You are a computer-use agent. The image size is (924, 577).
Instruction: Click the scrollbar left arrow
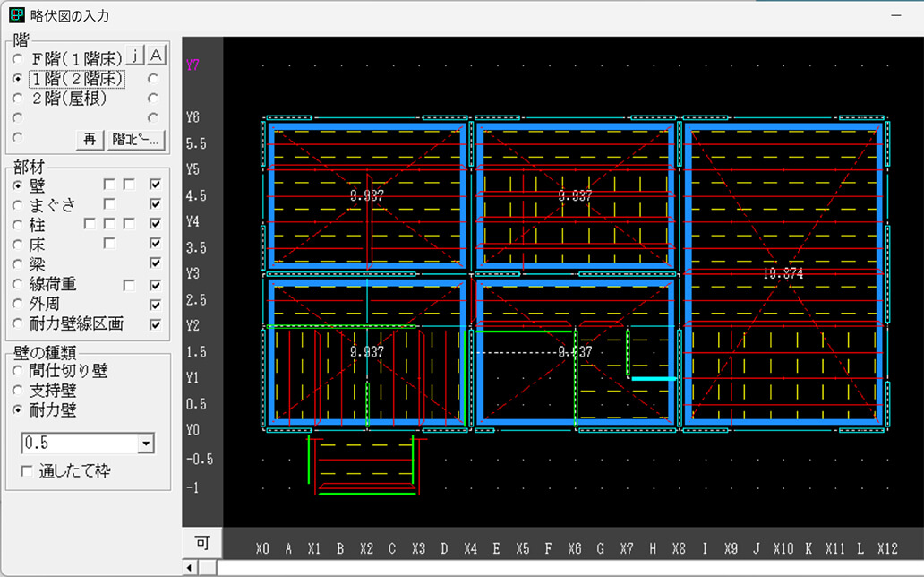pyautogui.click(x=189, y=568)
